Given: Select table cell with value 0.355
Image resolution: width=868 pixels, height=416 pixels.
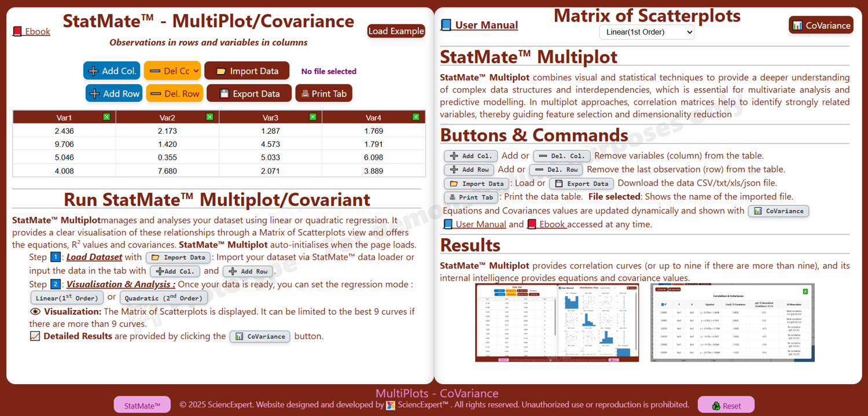Looking at the screenshot, I should 167,157.
